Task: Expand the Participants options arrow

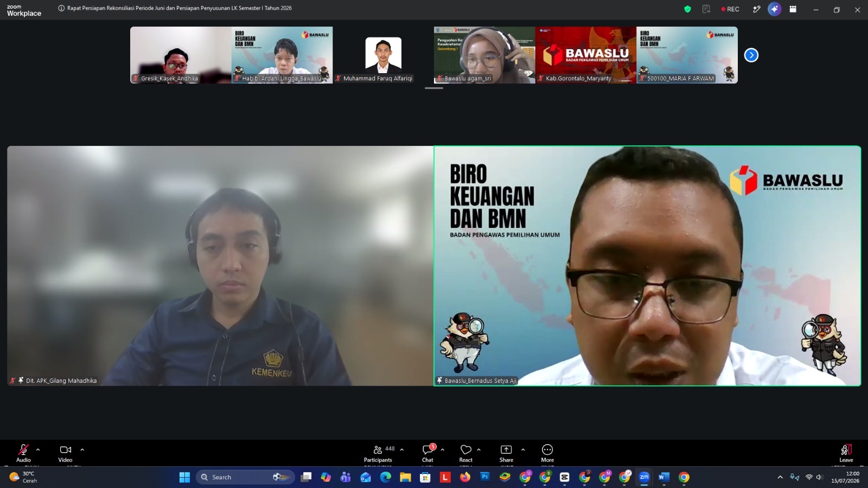Action: [402, 450]
